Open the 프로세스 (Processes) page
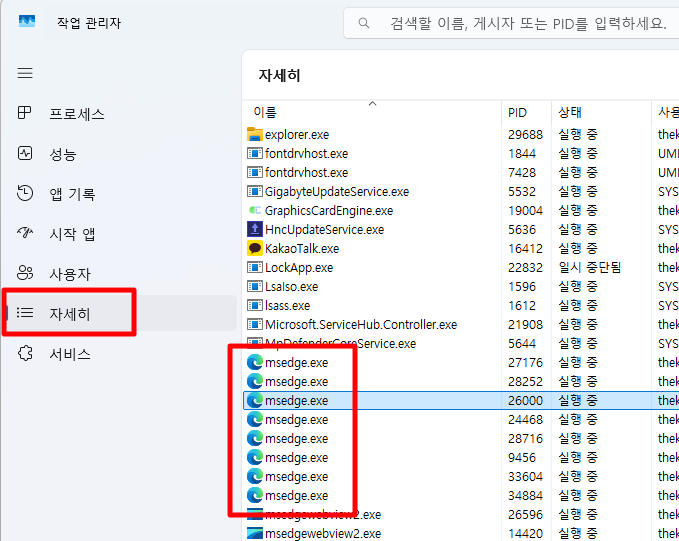 click(x=119, y=114)
